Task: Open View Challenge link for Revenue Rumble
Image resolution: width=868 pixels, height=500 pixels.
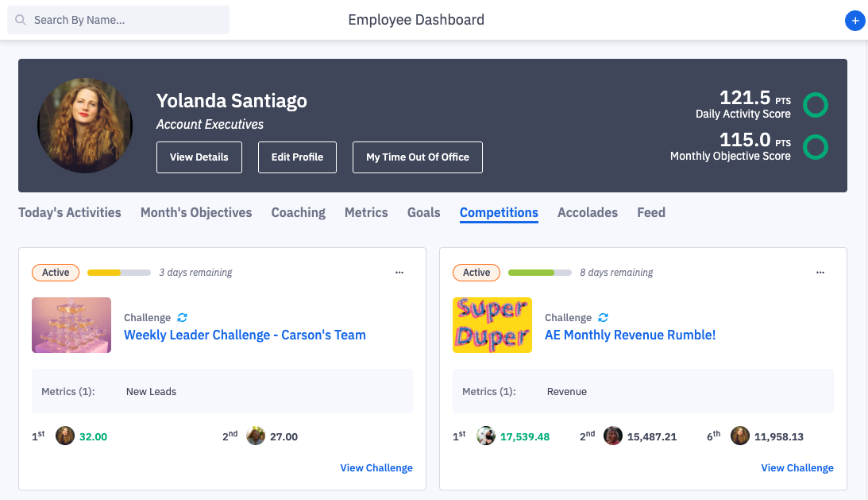Action: click(797, 467)
